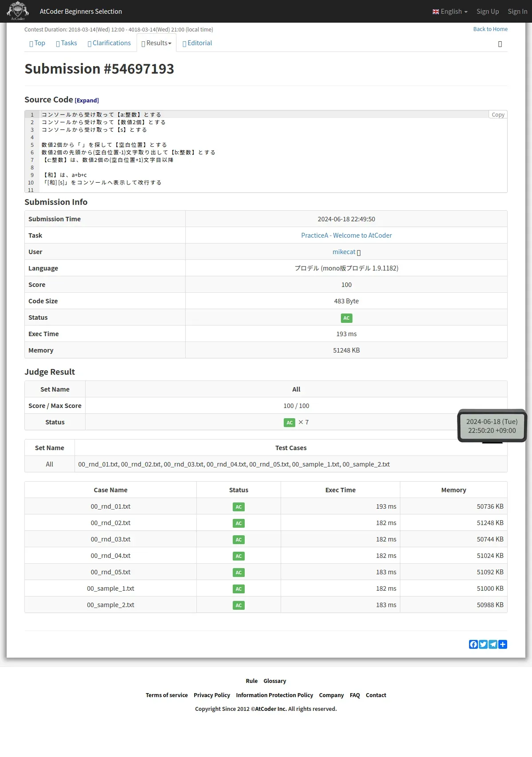Click the AtCoder Inc. copyright link
Viewport: 532px width, 757px height.
pyautogui.click(x=271, y=709)
